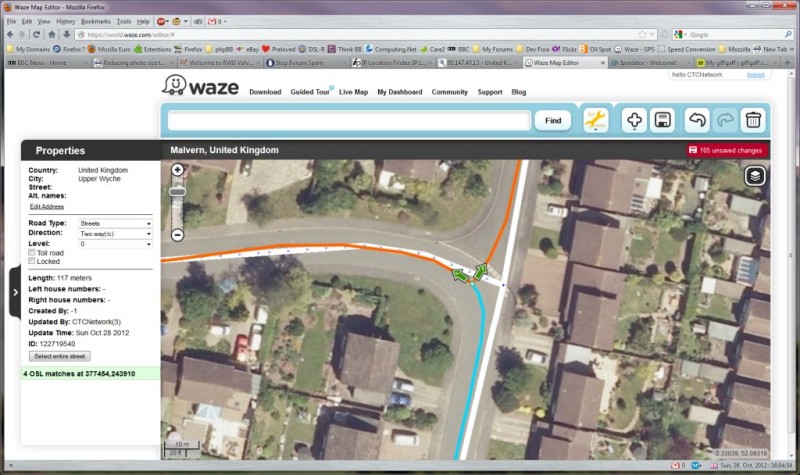
Task: Open a new browser tab with plus
Action: pyautogui.click(x=787, y=63)
